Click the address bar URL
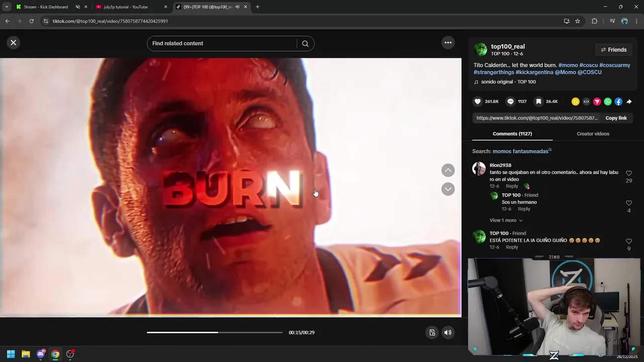The height and width of the screenshot is (362, 644). coord(110,21)
